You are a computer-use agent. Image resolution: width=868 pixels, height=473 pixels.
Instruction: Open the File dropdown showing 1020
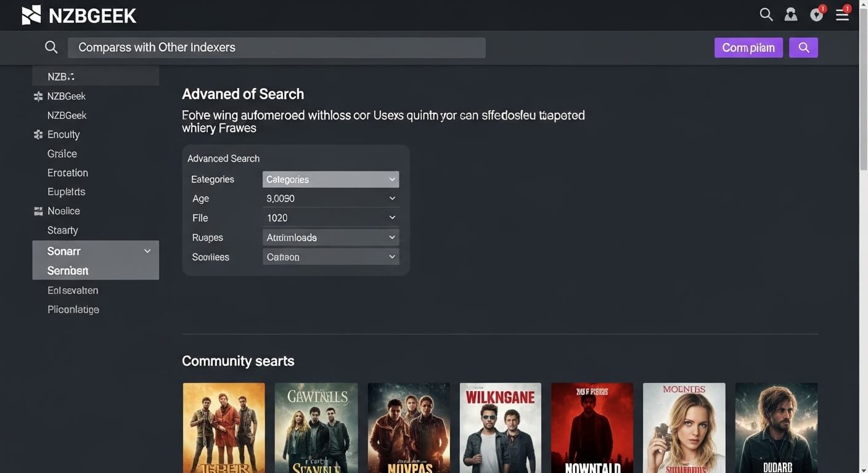(x=330, y=218)
